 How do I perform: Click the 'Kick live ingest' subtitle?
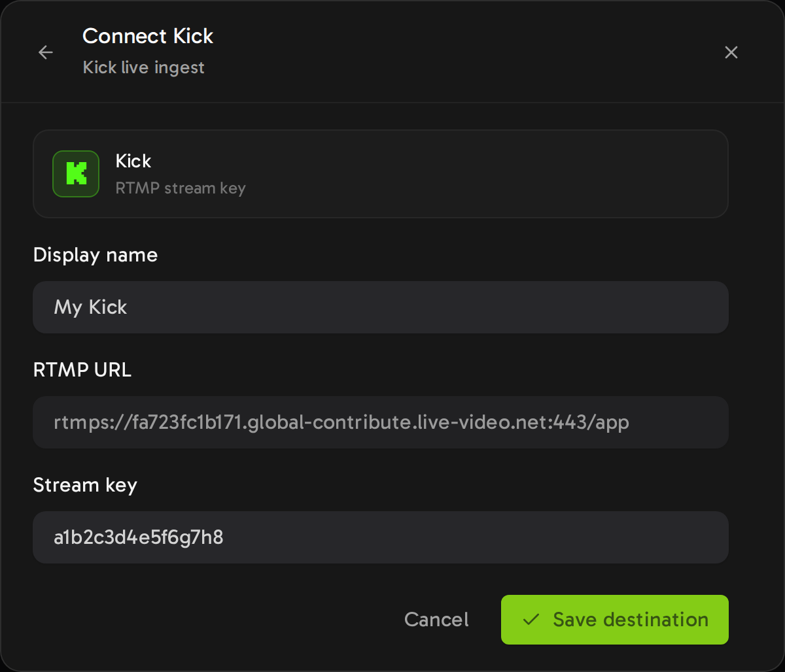point(144,67)
